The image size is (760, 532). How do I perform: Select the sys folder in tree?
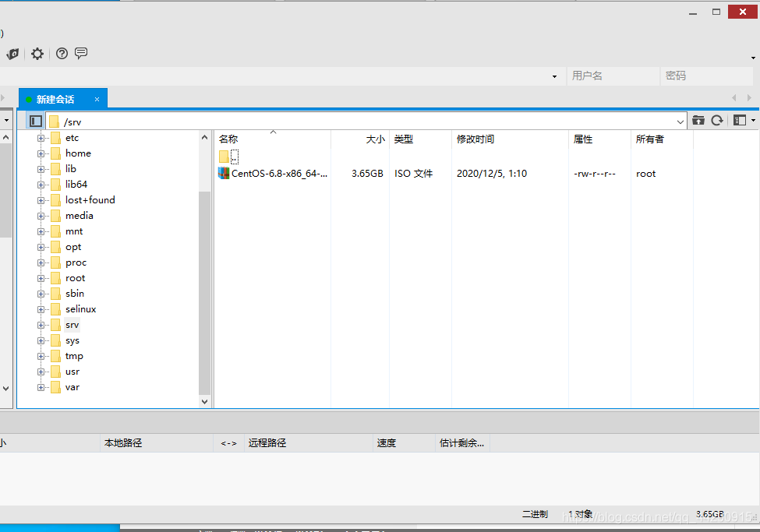point(72,340)
